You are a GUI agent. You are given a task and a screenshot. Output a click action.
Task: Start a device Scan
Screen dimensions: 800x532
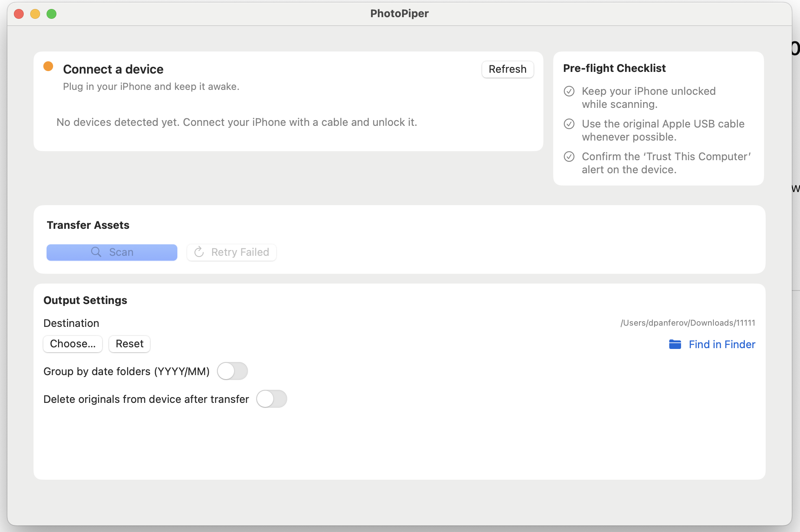click(112, 252)
